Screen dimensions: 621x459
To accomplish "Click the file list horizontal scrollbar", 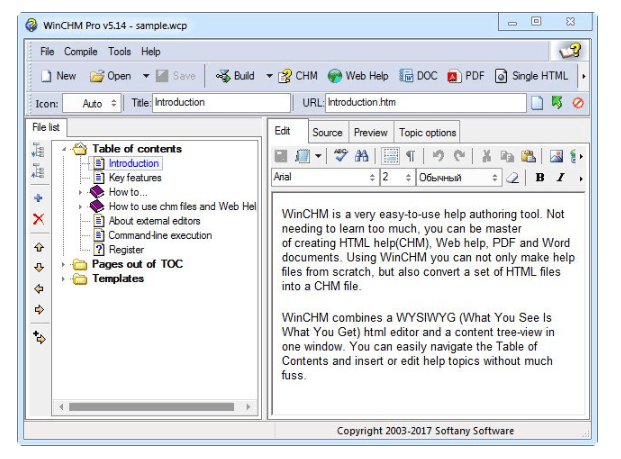I will point(151,407).
